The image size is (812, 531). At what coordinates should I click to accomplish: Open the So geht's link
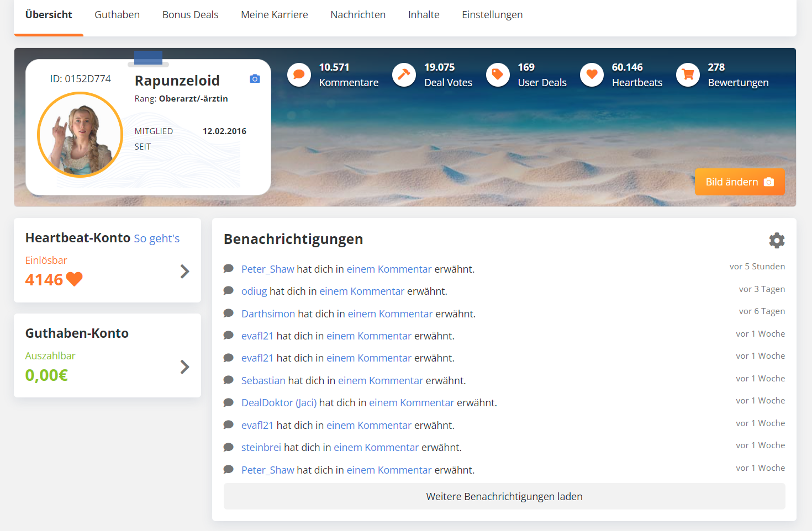pos(157,238)
